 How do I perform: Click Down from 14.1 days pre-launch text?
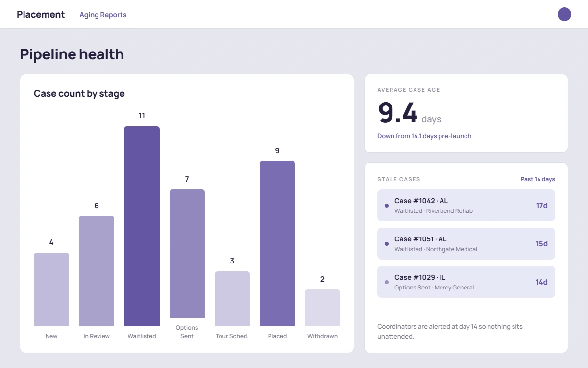click(x=424, y=136)
